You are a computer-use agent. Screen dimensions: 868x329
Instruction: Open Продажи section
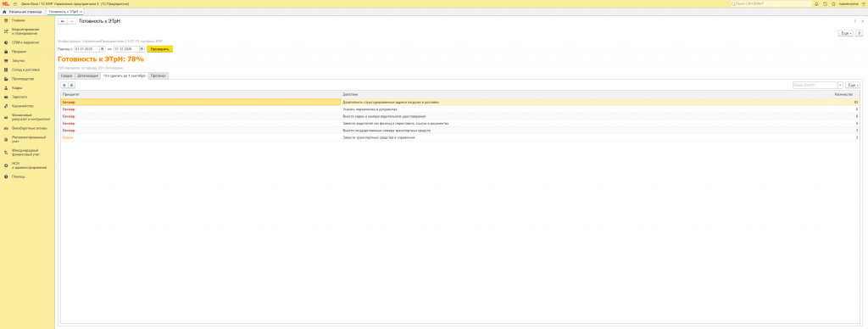pos(28,52)
